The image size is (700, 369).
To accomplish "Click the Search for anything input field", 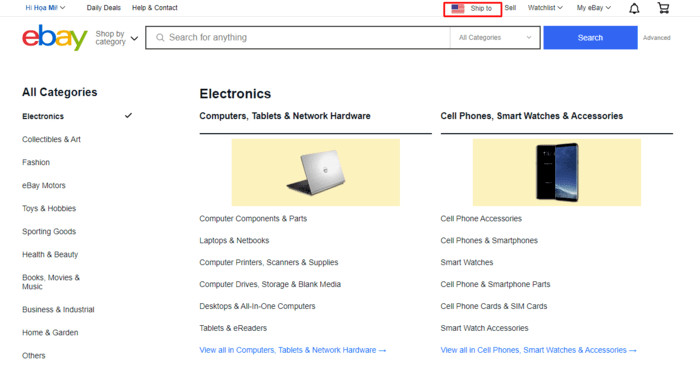I will (298, 37).
